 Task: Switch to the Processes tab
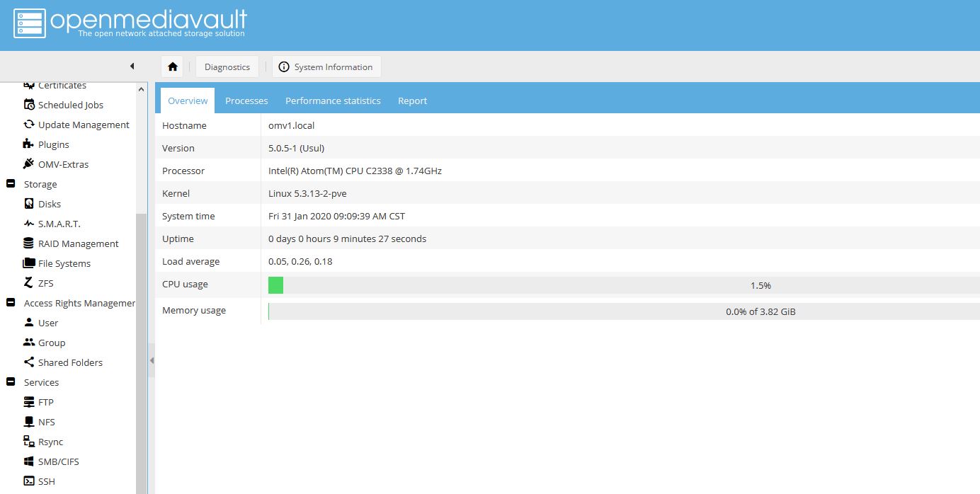pyautogui.click(x=246, y=100)
